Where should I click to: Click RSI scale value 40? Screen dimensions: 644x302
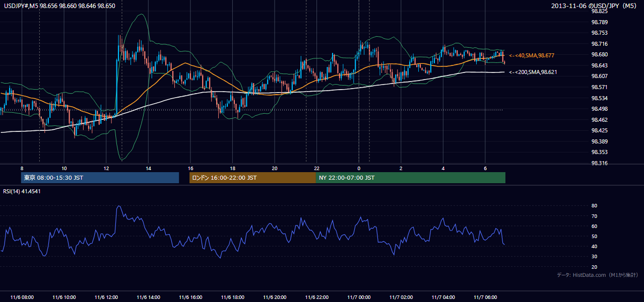pyautogui.click(x=595, y=247)
